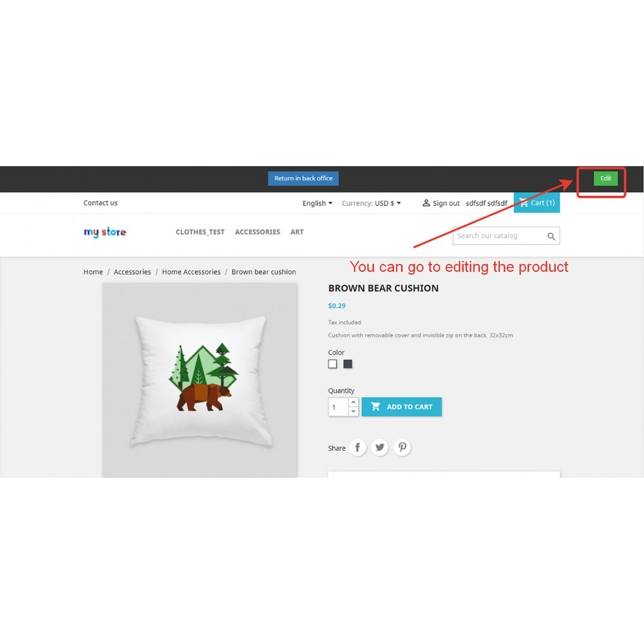Image resolution: width=644 pixels, height=644 pixels.
Task: Increase quantity with the up arrow
Action: [x=353, y=402]
